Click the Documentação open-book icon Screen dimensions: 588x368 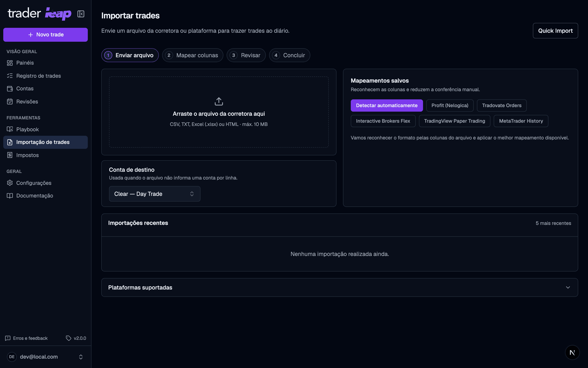coord(10,196)
